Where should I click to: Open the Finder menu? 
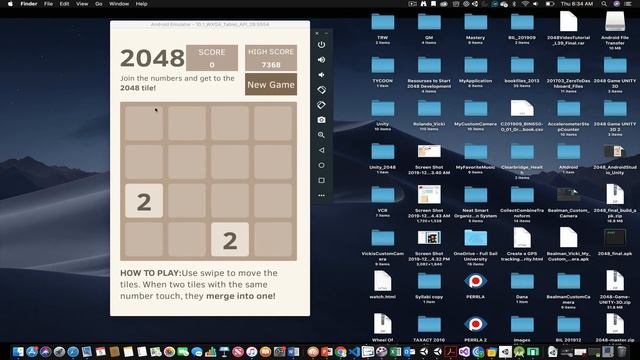point(29,4)
